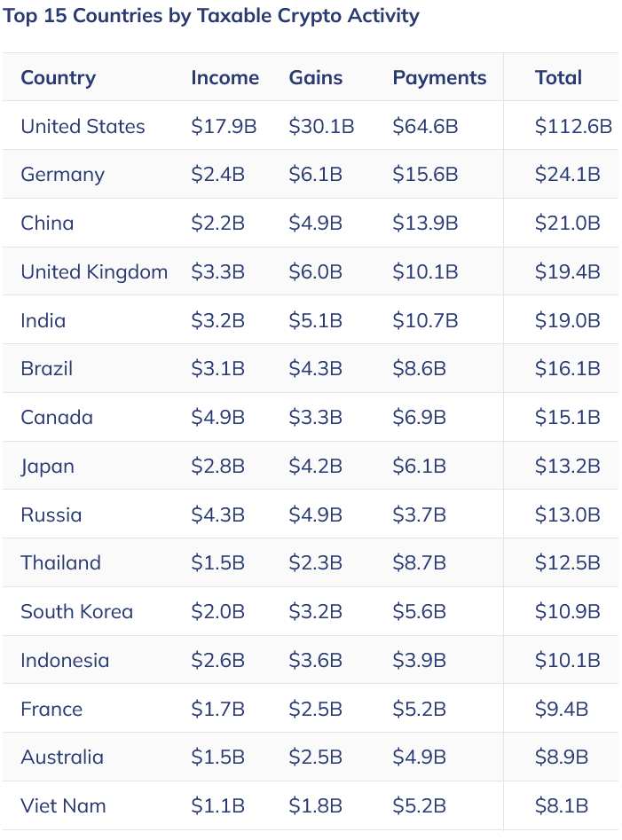Click India's payments value $10.7B
Viewport: 622px width, 840px height.
click(425, 320)
